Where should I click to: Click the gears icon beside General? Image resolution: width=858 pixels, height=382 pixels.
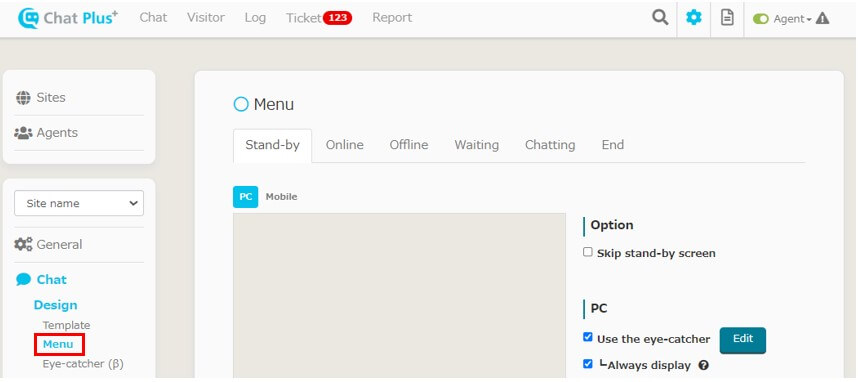[24, 245]
